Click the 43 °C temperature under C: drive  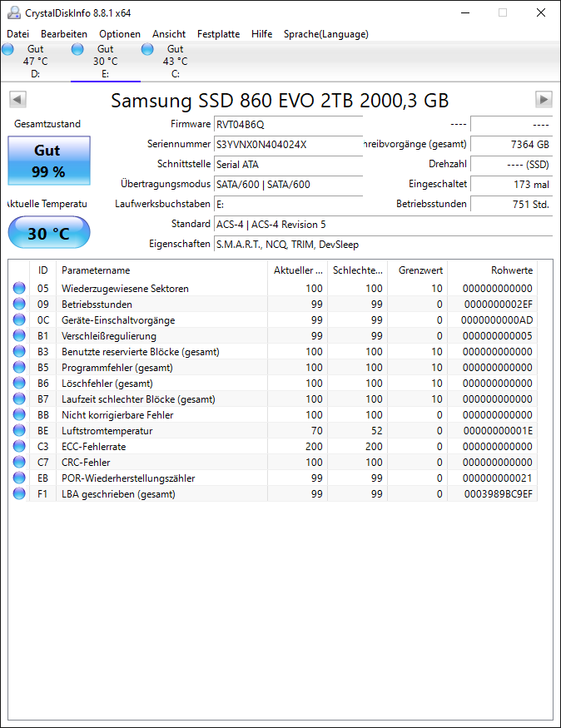[x=175, y=62]
